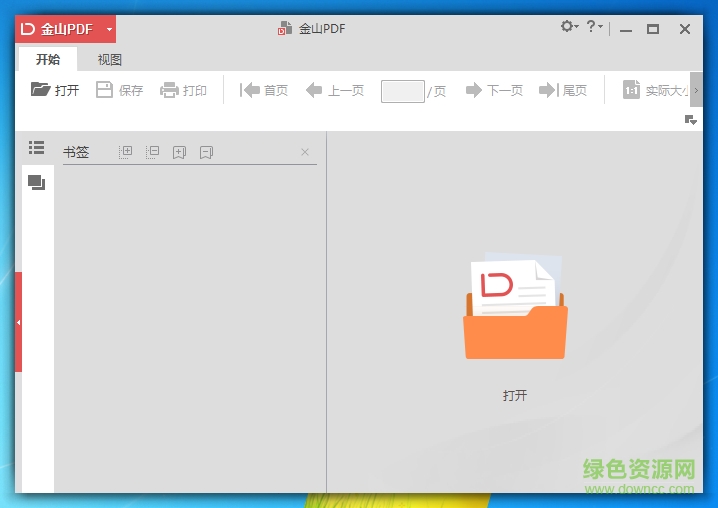Switch to the 视图 tab
718x508 pixels.
click(x=110, y=60)
